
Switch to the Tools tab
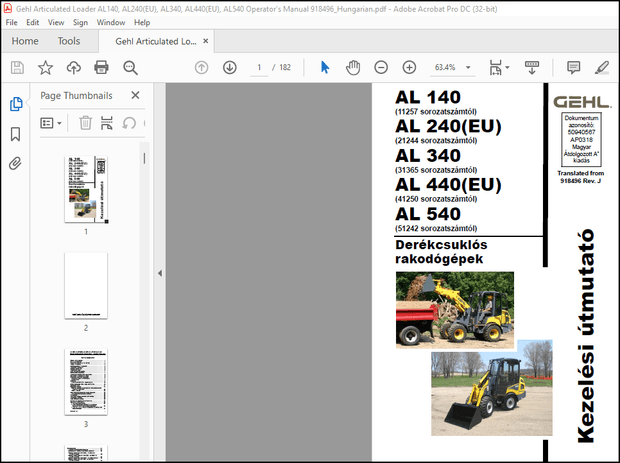point(69,41)
